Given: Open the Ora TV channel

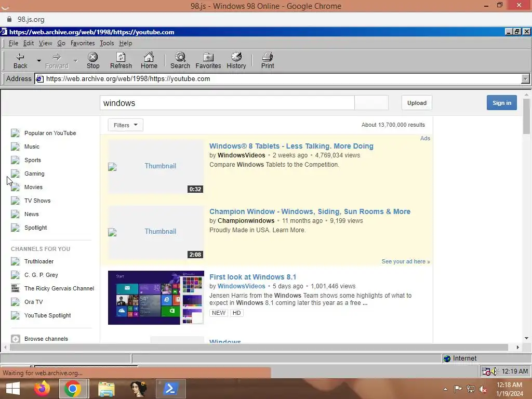Looking at the screenshot, I should click(x=34, y=302).
